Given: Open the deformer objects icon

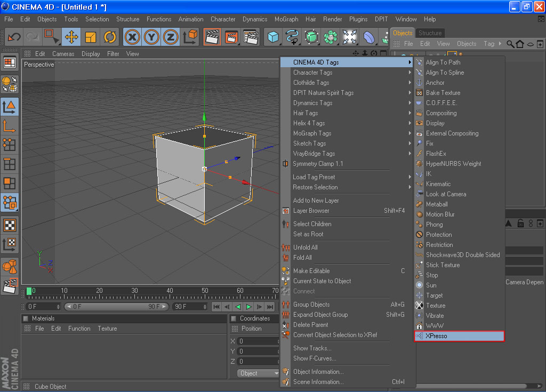Looking at the screenshot, I should click(x=369, y=37).
